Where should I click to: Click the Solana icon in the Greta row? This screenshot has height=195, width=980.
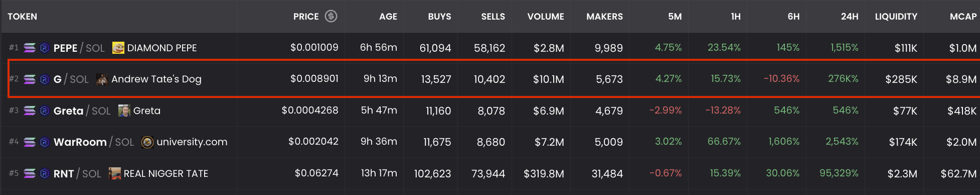click(x=30, y=111)
